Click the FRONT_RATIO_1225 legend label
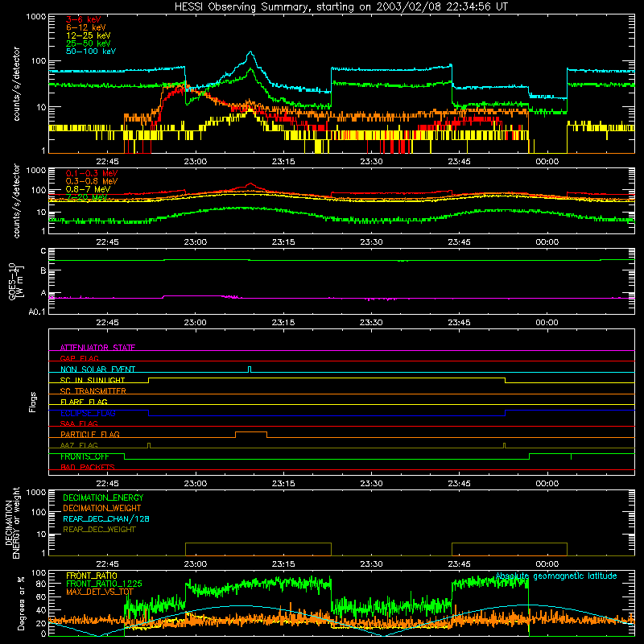 click(104, 584)
